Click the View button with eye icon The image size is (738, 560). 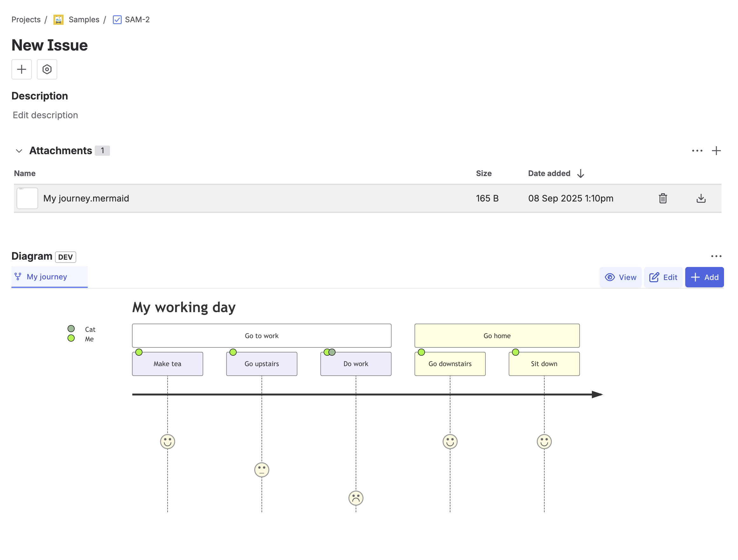coord(620,277)
